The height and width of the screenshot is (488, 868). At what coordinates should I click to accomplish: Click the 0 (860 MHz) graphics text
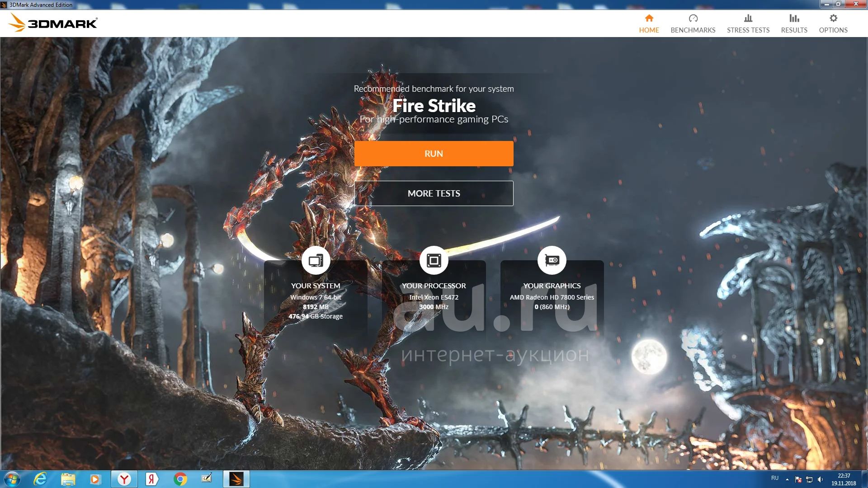coord(552,307)
